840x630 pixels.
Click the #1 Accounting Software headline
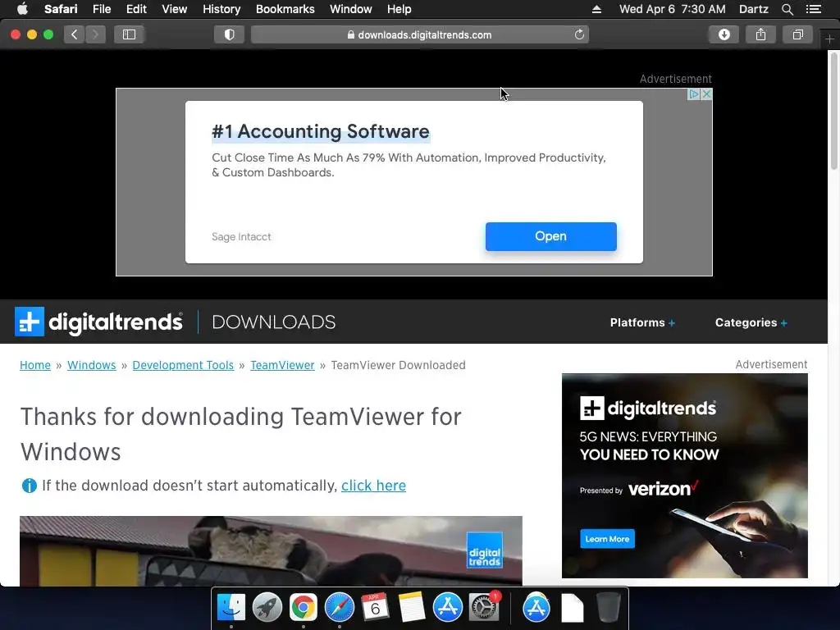click(321, 132)
